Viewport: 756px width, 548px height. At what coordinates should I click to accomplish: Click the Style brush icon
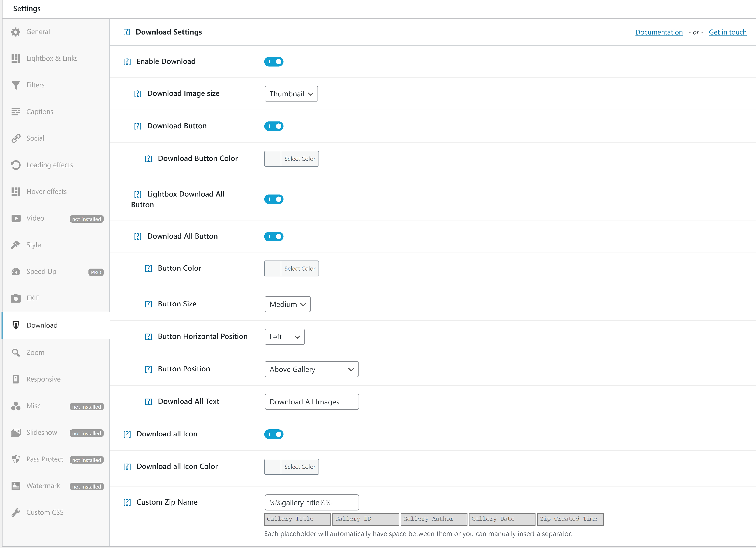(16, 245)
